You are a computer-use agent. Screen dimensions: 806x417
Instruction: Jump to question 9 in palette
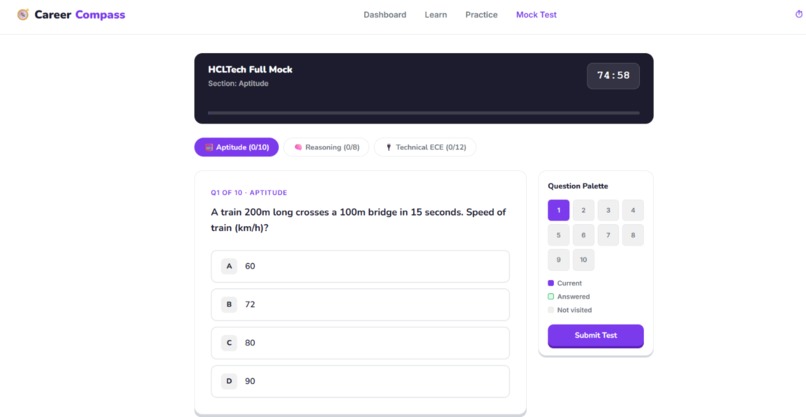pyautogui.click(x=559, y=260)
